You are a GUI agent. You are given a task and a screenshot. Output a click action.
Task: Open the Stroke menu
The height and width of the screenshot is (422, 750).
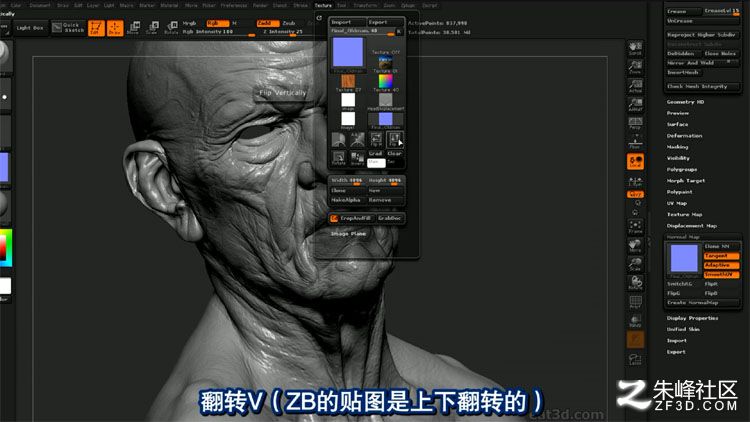[x=300, y=5]
